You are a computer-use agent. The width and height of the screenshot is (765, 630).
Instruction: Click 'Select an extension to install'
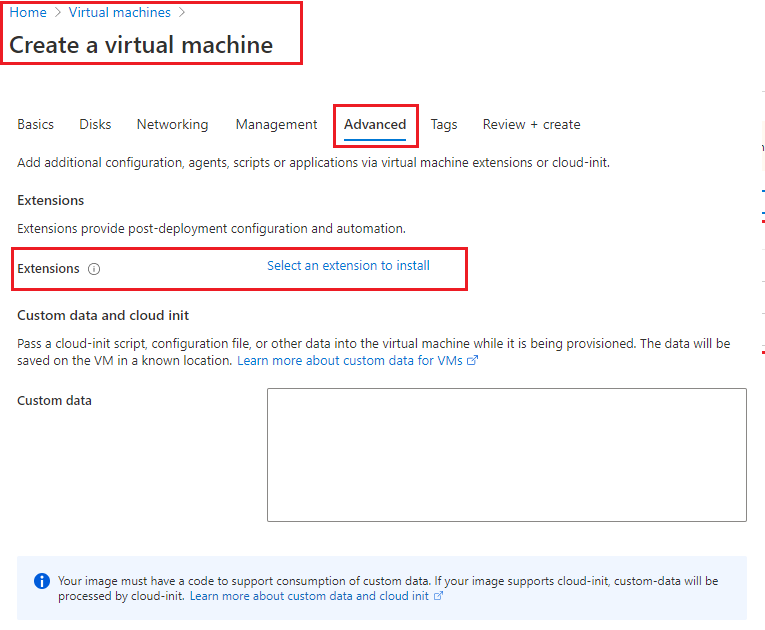348,266
